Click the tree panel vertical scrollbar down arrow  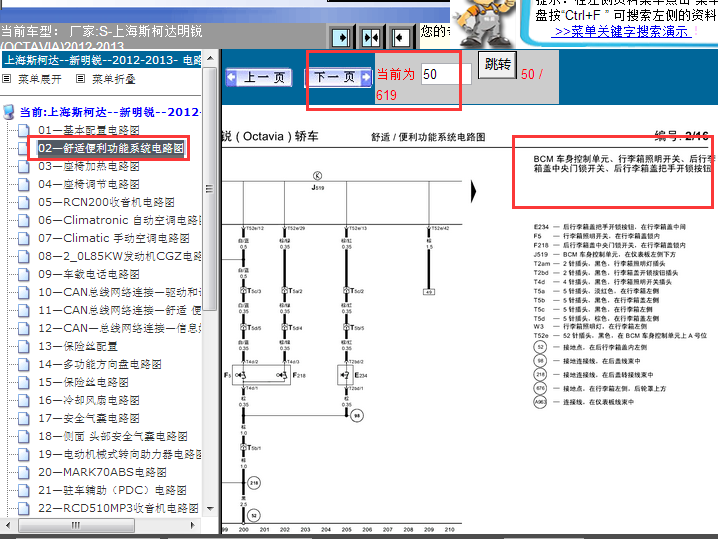tap(210, 508)
